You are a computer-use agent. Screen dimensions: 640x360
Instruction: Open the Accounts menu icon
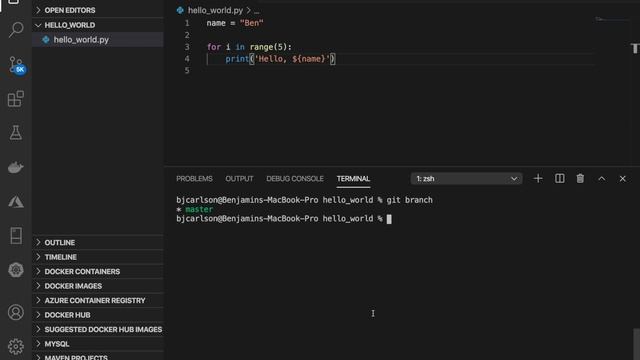click(x=16, y=312)
